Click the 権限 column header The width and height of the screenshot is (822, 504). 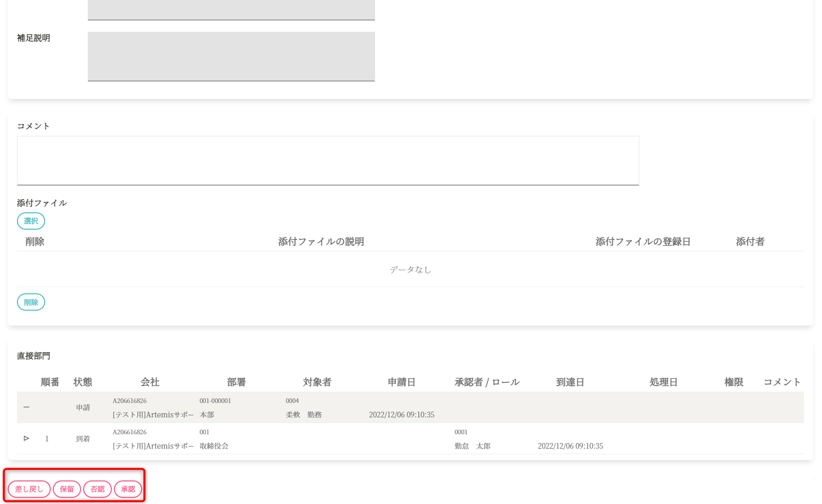(733, 382)
